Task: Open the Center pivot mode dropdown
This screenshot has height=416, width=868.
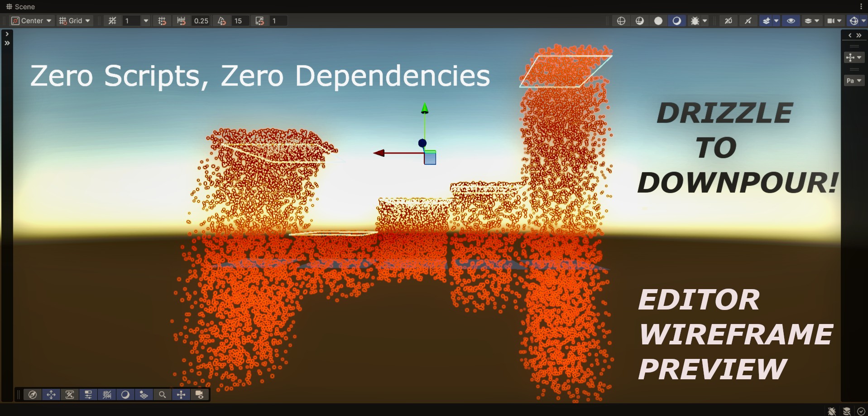Action: point(31,21)
